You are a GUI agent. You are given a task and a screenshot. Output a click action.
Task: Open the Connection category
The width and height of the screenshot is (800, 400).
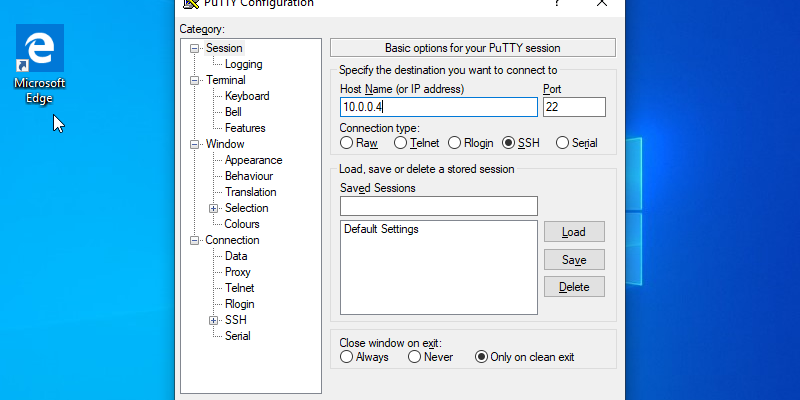click(232, 240)
